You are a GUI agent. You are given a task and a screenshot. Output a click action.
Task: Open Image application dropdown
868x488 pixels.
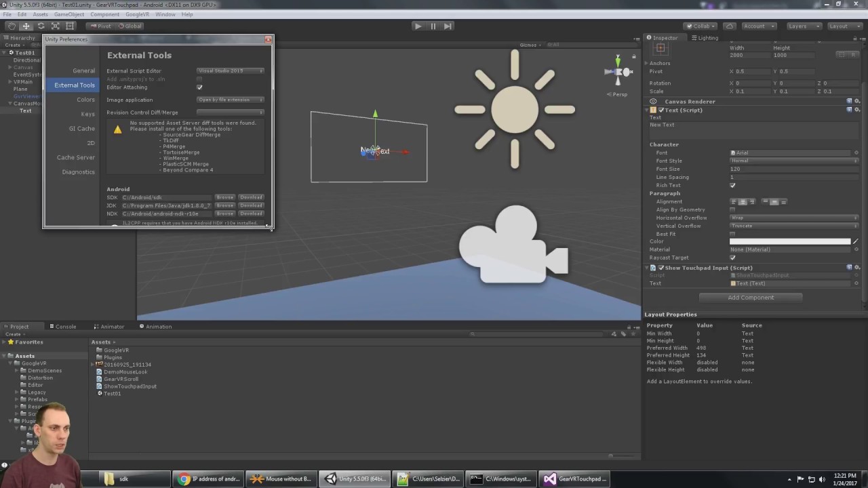[x=231, y=100]
